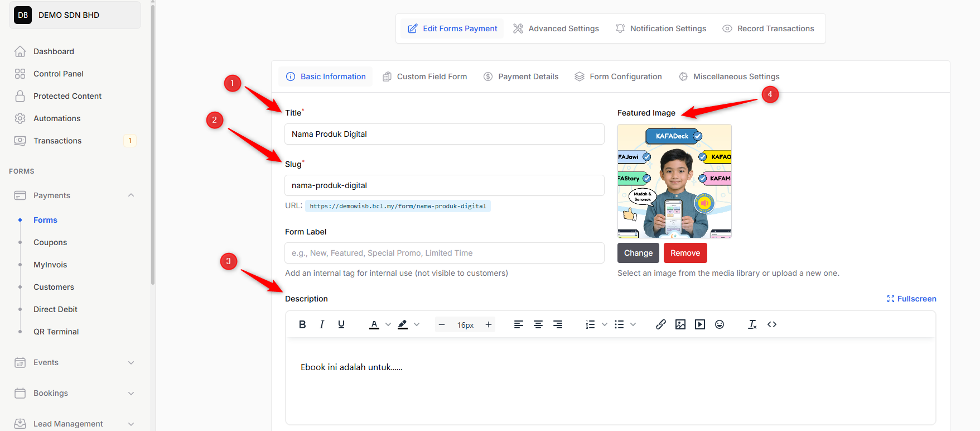Insert a link in the description

click(x=660, y=324)
